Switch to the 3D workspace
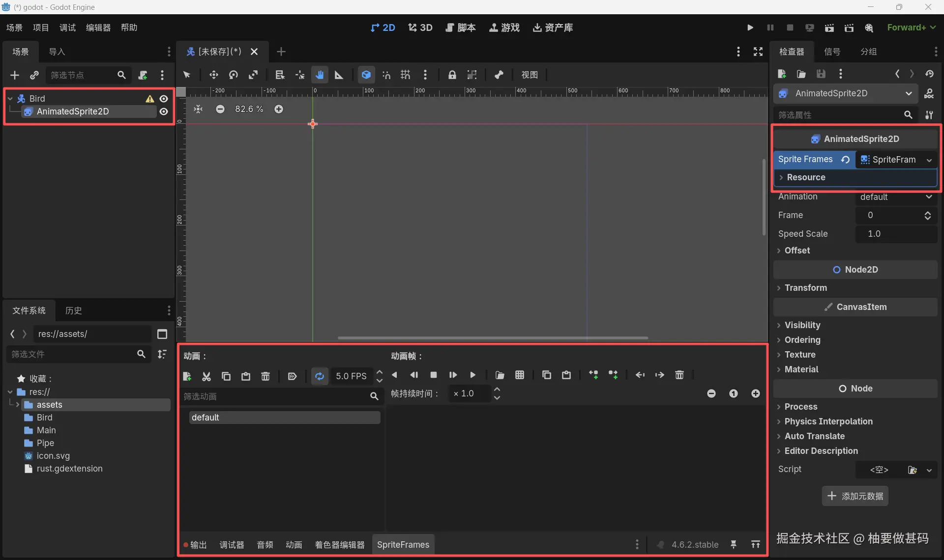This screenshot has height=560, width=944. [x=420, y=28]
